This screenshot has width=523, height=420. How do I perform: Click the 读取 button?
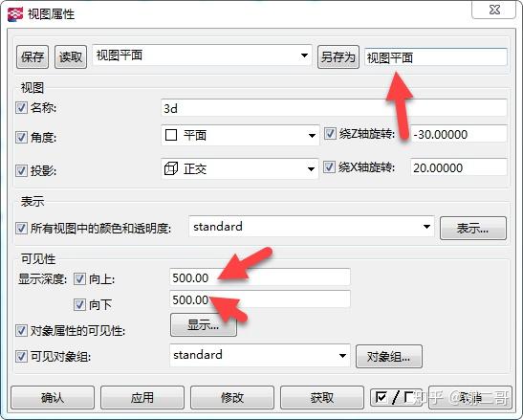pyautogui.click(x=71, y=57)
